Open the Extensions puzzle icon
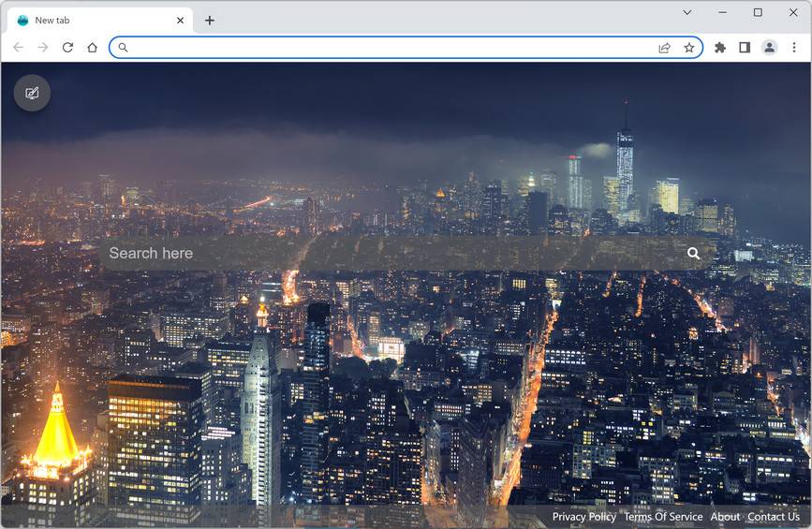The height and width of the screenshot is (529, 812). pyautogui.click(x=720, y=48)
